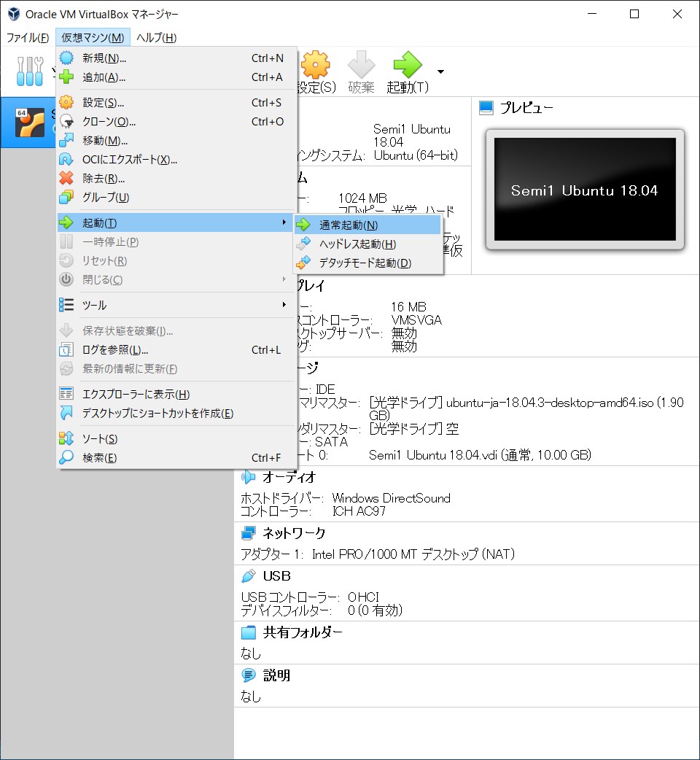
Task: Click the ソート(S) sort icon
Action: (66, 438)
